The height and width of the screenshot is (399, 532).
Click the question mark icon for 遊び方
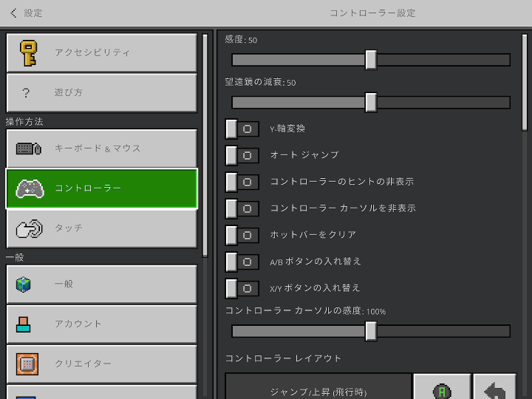pos(26,92)
